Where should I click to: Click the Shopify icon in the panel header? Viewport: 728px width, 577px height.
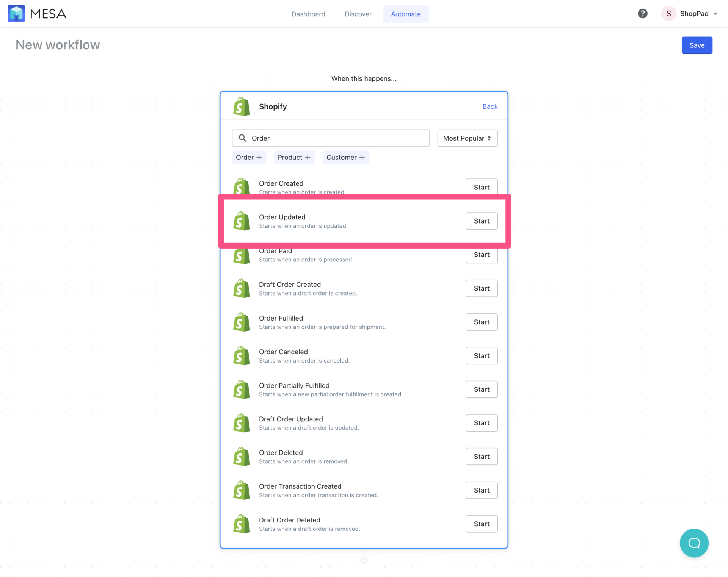click(242, 106)
